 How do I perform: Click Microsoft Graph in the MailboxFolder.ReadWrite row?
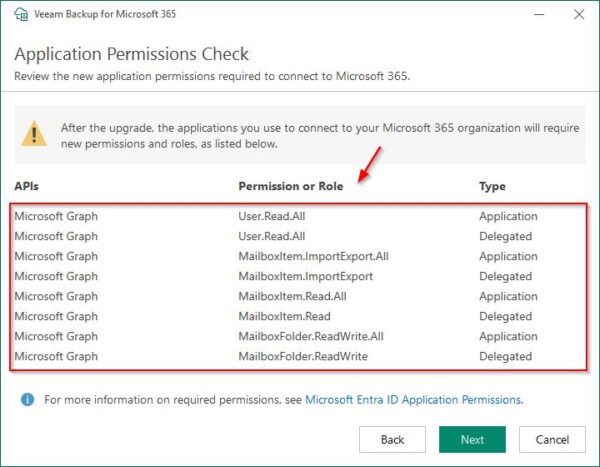56,356
